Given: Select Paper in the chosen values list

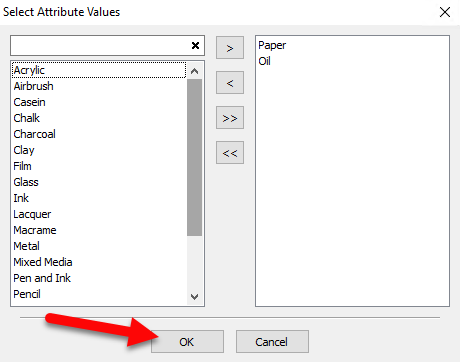Looking at the screenshot, I should click(x=352, y=45).
